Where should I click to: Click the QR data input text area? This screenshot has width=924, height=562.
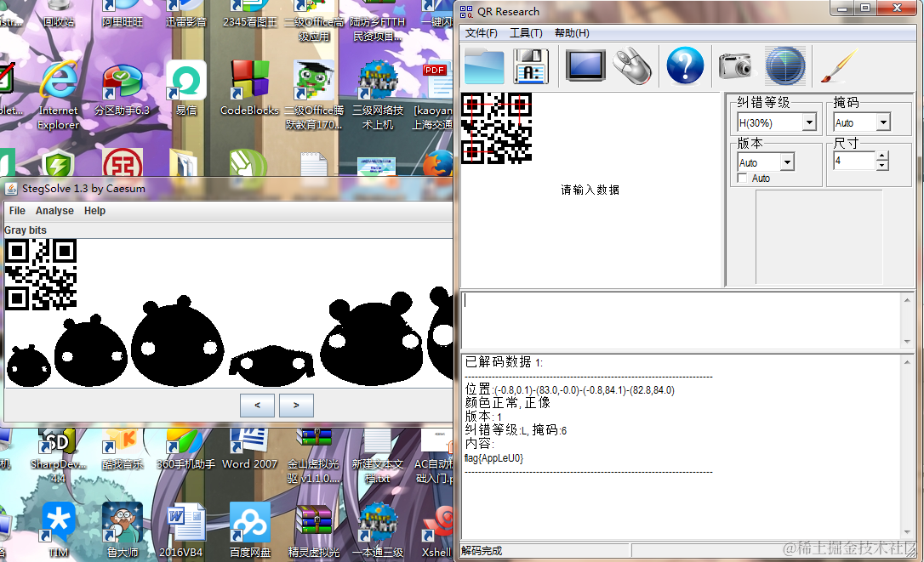(682, 321)
